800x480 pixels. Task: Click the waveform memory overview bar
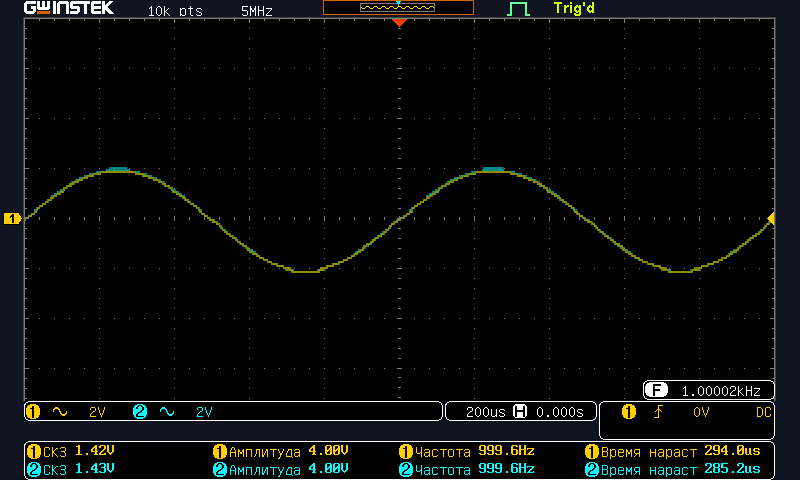[398, 8]
